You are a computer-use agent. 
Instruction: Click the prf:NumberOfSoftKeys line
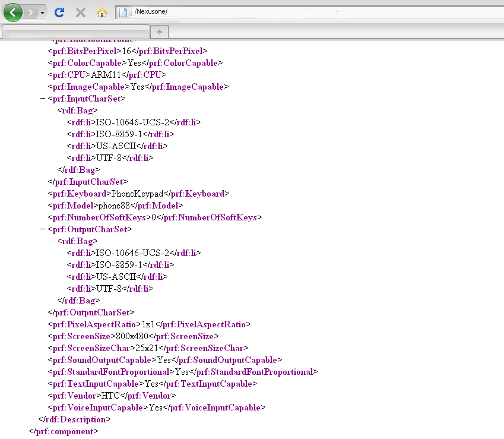(155, 217)
